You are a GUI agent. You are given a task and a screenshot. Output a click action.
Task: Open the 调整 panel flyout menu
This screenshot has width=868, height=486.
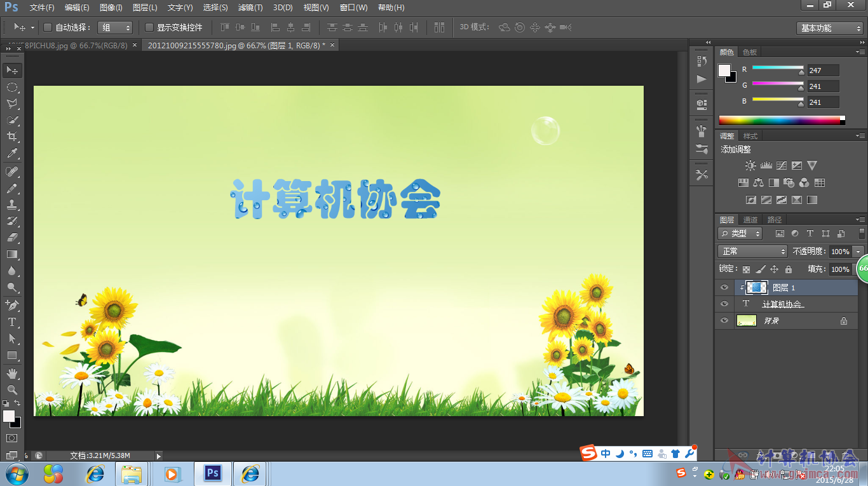tap(860, 136)
